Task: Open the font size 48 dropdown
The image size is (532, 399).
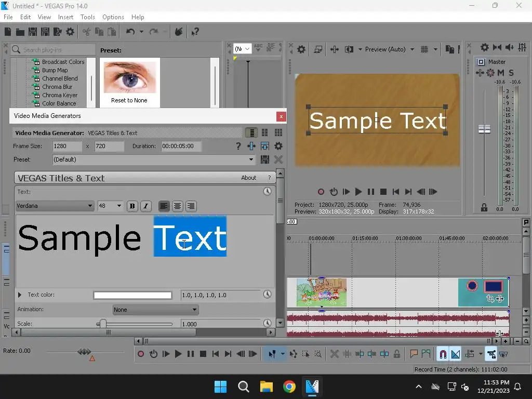Action: [x=110, y=206]
